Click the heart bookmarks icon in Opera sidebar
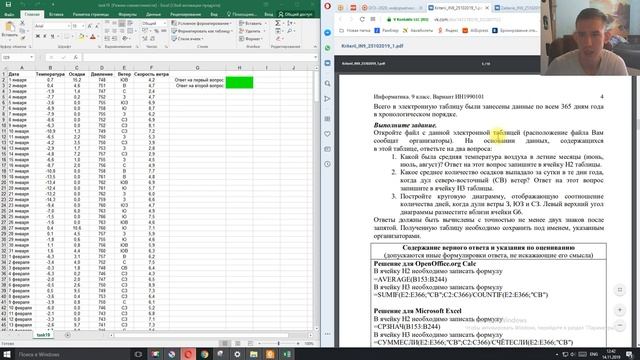 tap(328, 134)
